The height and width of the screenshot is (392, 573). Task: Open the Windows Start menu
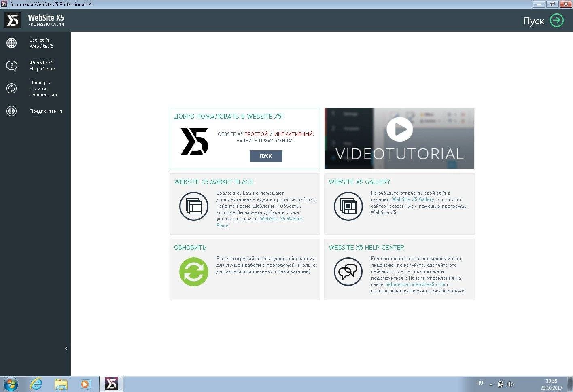coord(11,384)
